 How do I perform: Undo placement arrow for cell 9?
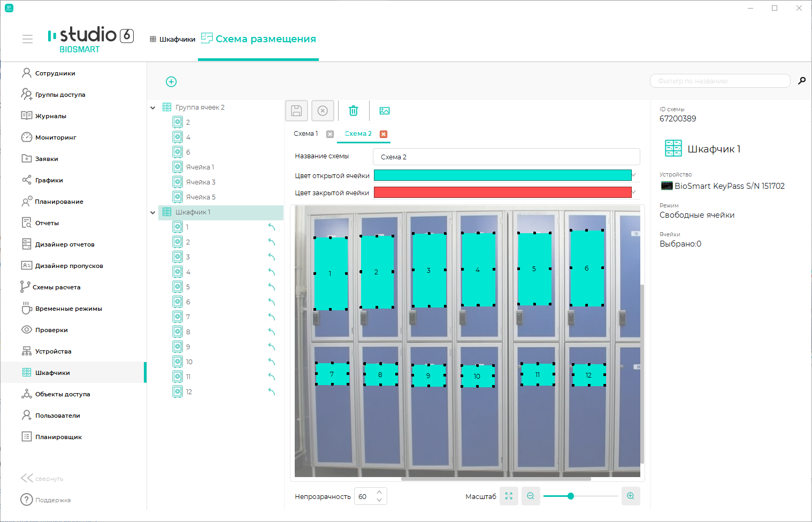tap(272, 347)
